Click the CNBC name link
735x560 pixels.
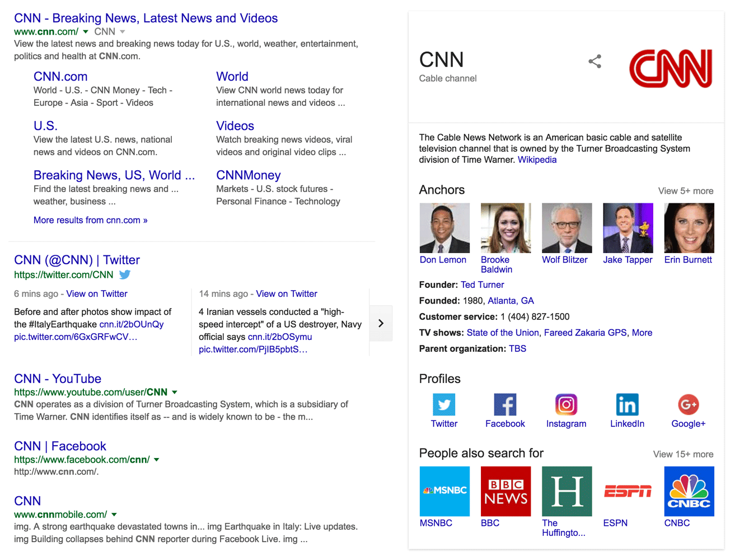point(677,523)
